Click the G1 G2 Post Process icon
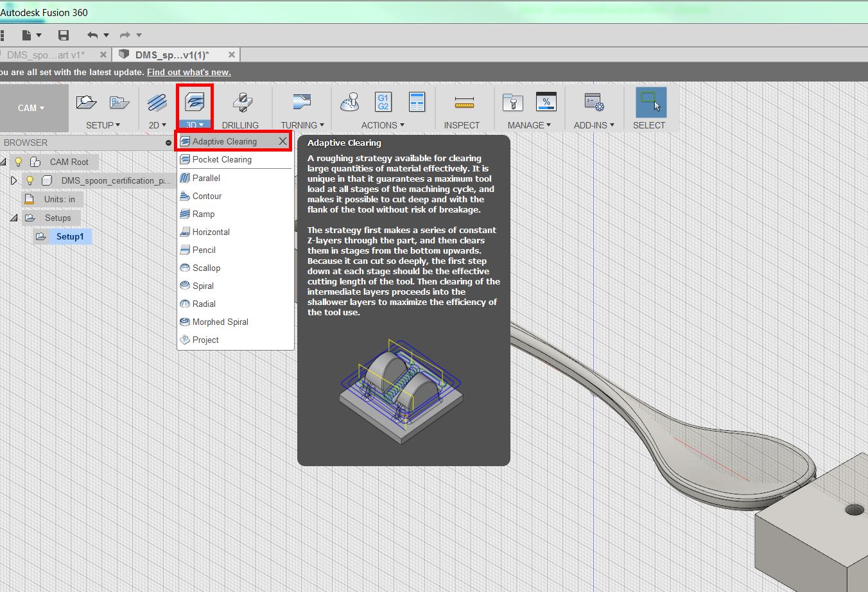 point(383,103)
